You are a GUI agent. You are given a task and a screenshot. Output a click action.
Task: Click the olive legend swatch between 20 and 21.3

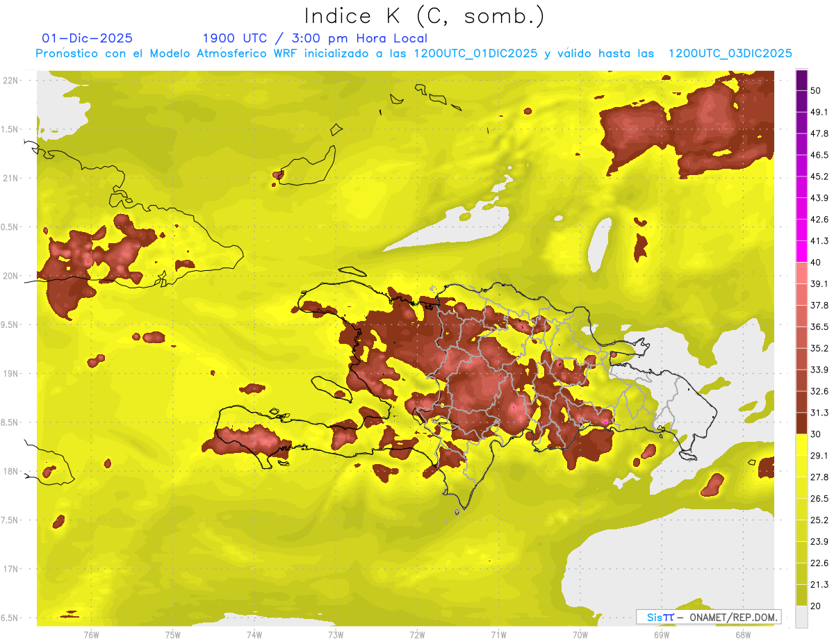801,595
